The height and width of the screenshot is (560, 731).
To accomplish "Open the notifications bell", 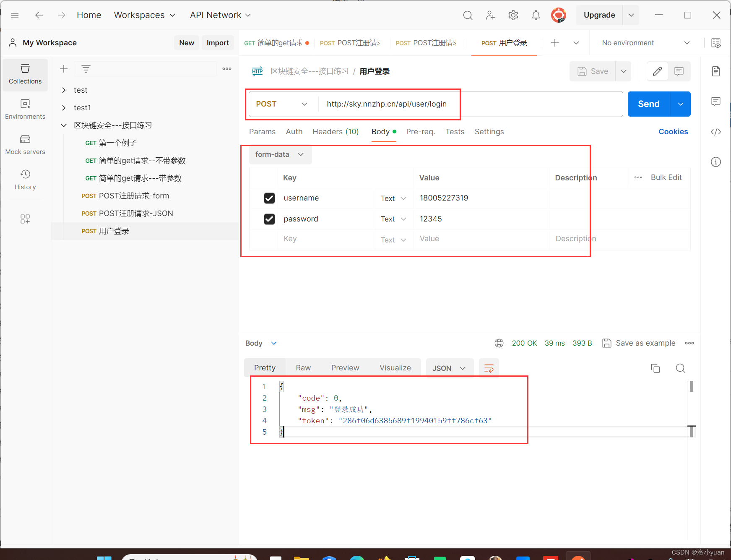I will (x=536, y=16).
